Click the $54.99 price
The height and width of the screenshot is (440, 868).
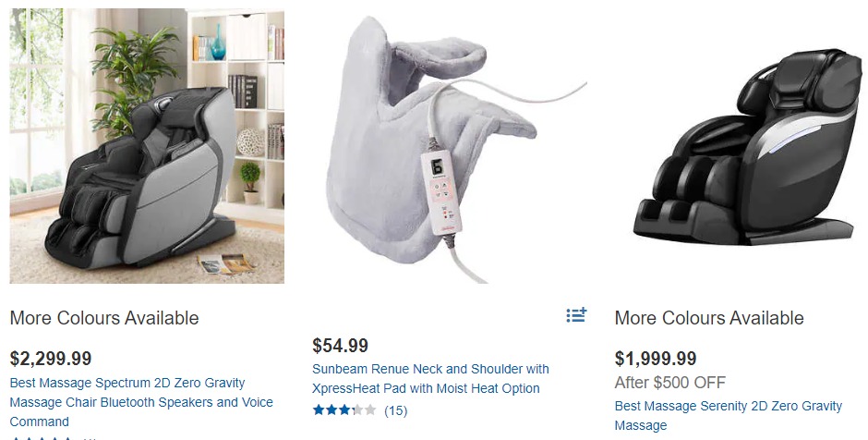coord(340,345)
